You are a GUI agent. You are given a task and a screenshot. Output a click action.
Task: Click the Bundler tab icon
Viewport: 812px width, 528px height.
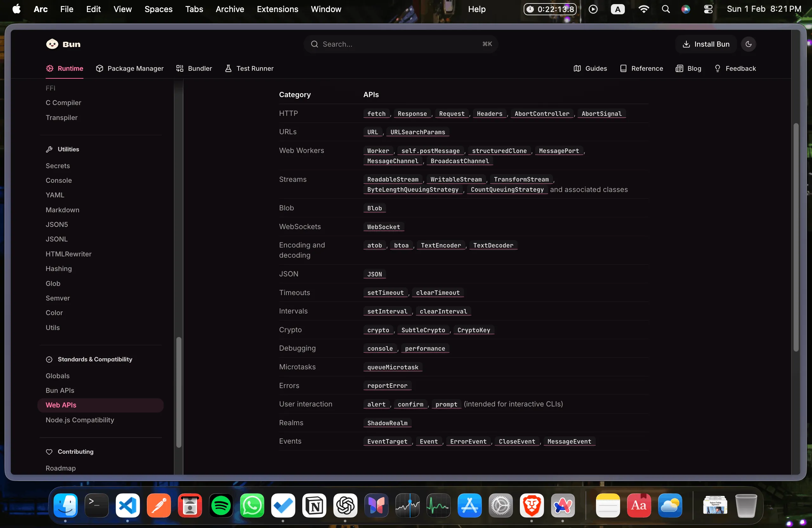pyautogui.click(x=180, y=68)
